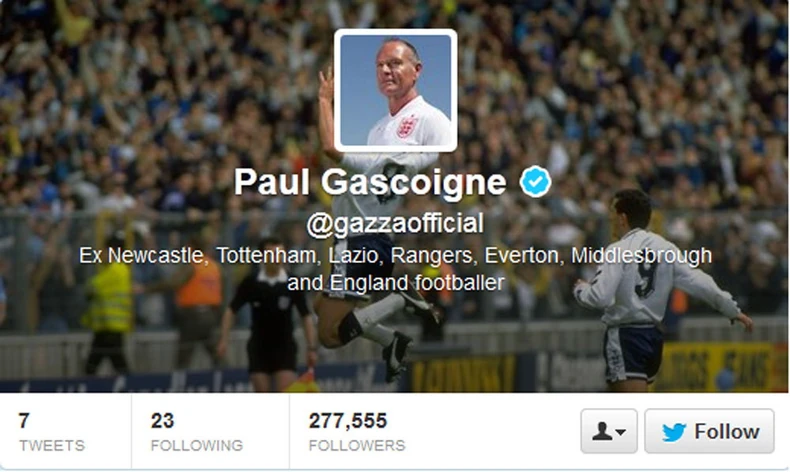Image resolution: width=790 pixels, height=472 pixels.
Task: Click the FOLLOWERS label text
Action: tap(357, 445)
